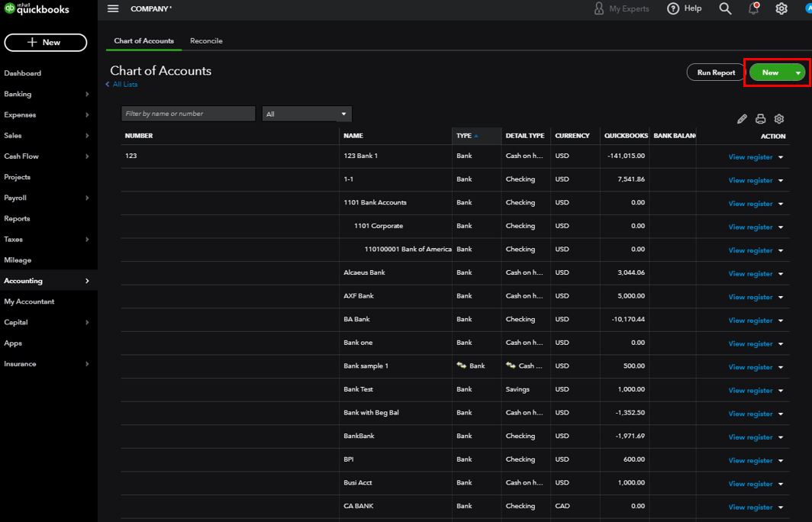Image resolution: width=812 pixels, height=522 pixels.
Task: Click the print list icon
Action: point(760,119)
